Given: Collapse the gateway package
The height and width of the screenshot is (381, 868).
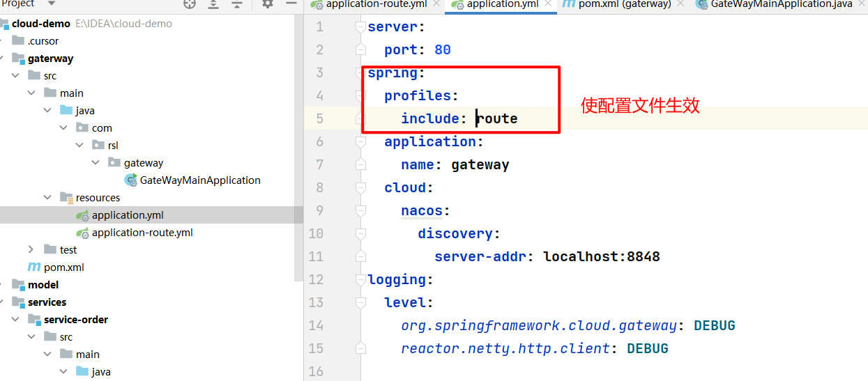Looking at the screenshot, I should 96,163.
